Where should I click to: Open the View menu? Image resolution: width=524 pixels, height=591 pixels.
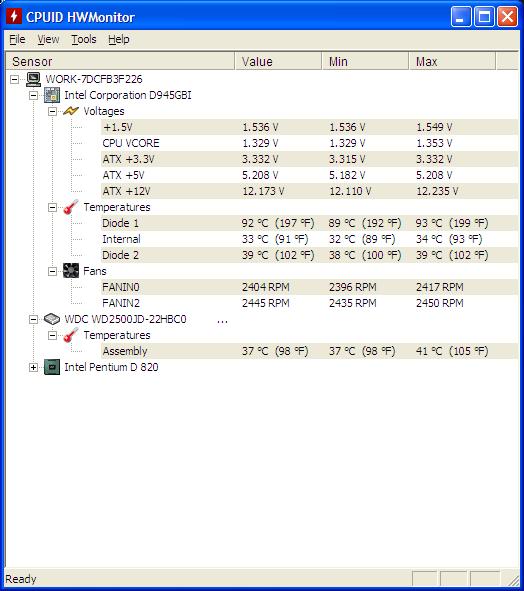48,39
